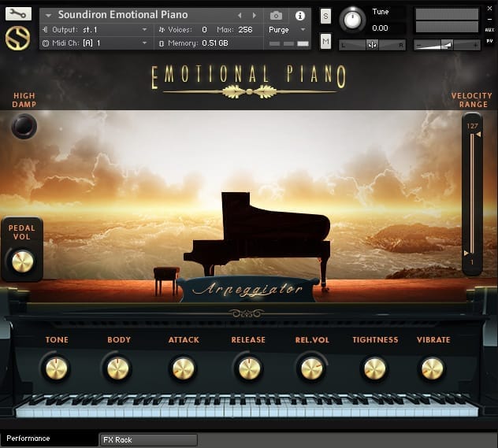498x448 pixels.
Task: Adjust the Pedal Vol knob
Action: (22, 261)
